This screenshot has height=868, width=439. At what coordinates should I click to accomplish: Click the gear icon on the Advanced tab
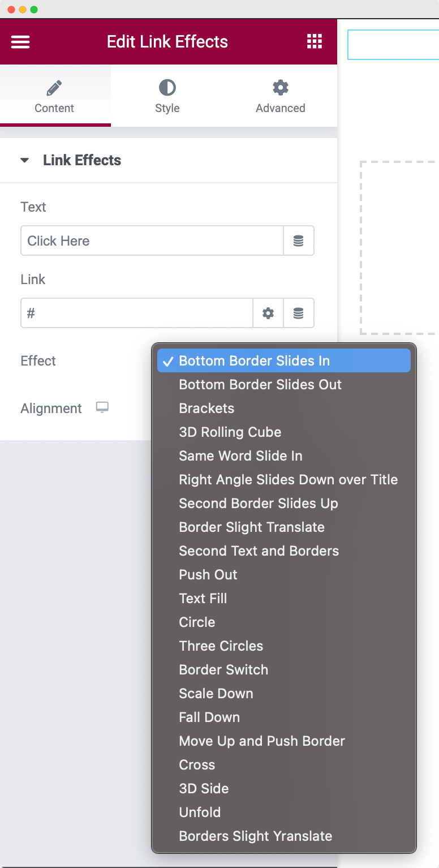click(280, 87)
